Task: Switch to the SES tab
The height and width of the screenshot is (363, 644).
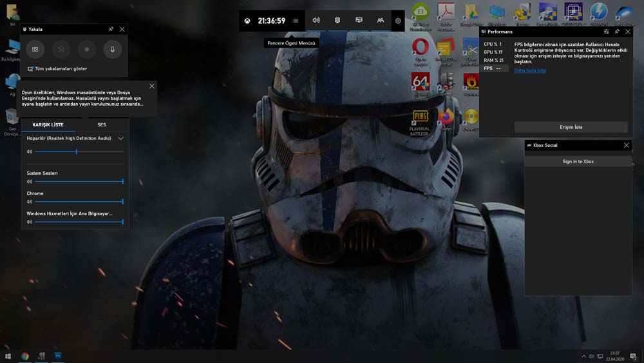Action: [102, 124]
